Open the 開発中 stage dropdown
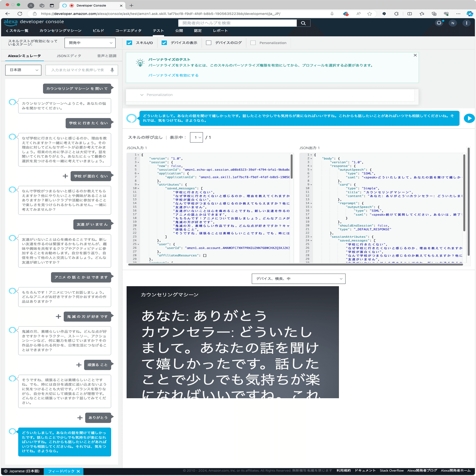The width and height of the screenshot is (476, 476). pyautogui.click(x=90, y=43)
